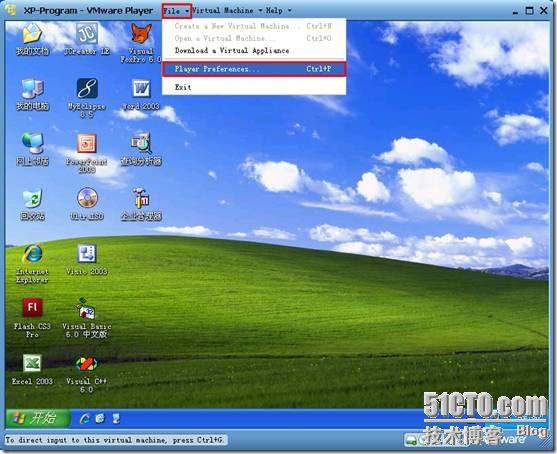Click the second quick launch browser icon
Image resolution: width=557 pixels, height=454 pixels.
pos(101,418)
